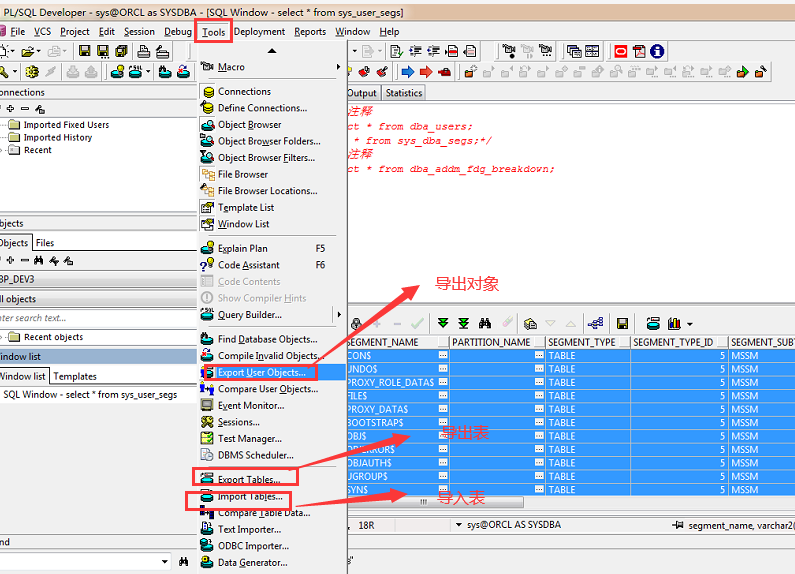Click the Connections menu entry
Viewport: 795px width, 574px height.
pos(244,91)
